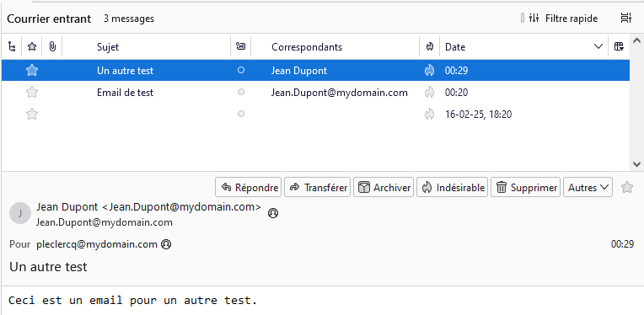Click the thread column header icon
This screenshot has width=644, height=315.
[x=12, y=47]
